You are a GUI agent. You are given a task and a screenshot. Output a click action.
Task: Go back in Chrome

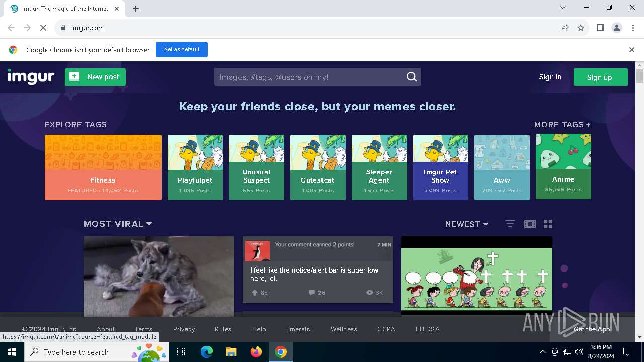tap(11, 28)
